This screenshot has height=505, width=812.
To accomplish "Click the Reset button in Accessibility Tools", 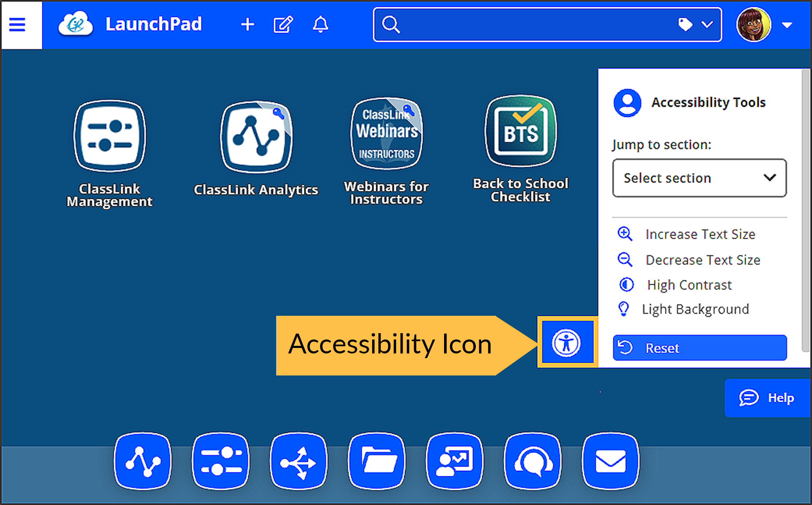I will pyautogui.click(x=699, y=348).
